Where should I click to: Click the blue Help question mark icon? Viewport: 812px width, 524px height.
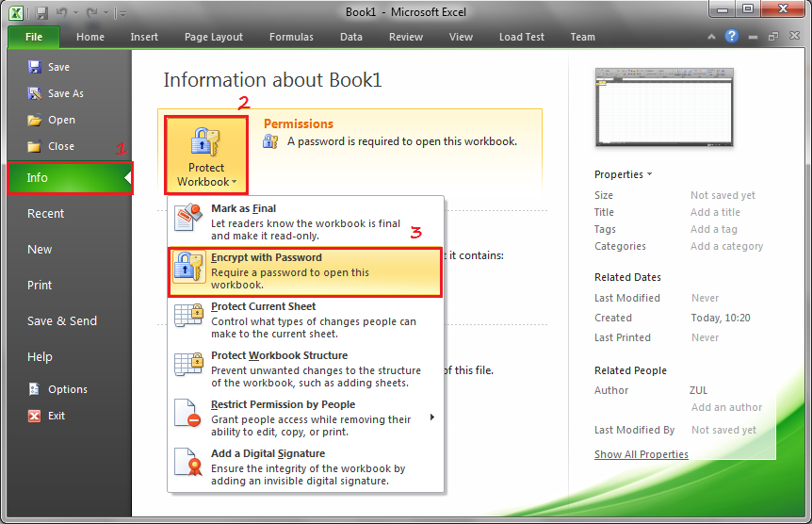click(731, 36)
